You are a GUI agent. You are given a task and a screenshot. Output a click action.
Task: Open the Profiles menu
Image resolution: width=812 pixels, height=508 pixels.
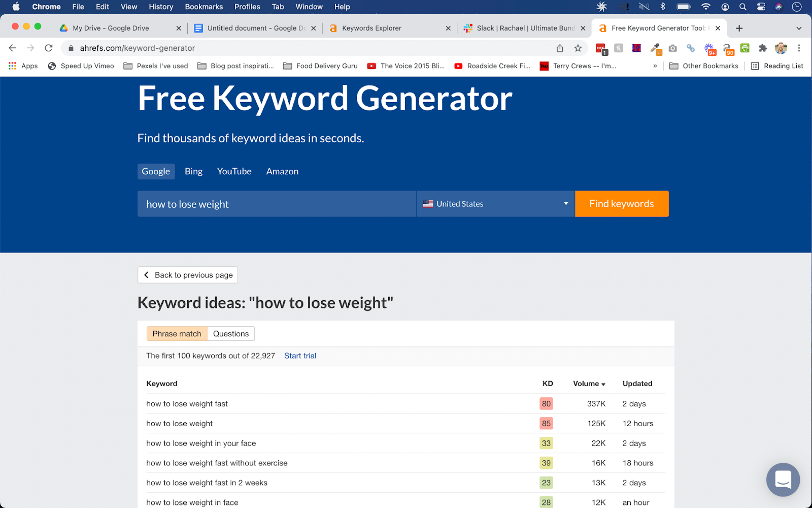tap(247, 7)
